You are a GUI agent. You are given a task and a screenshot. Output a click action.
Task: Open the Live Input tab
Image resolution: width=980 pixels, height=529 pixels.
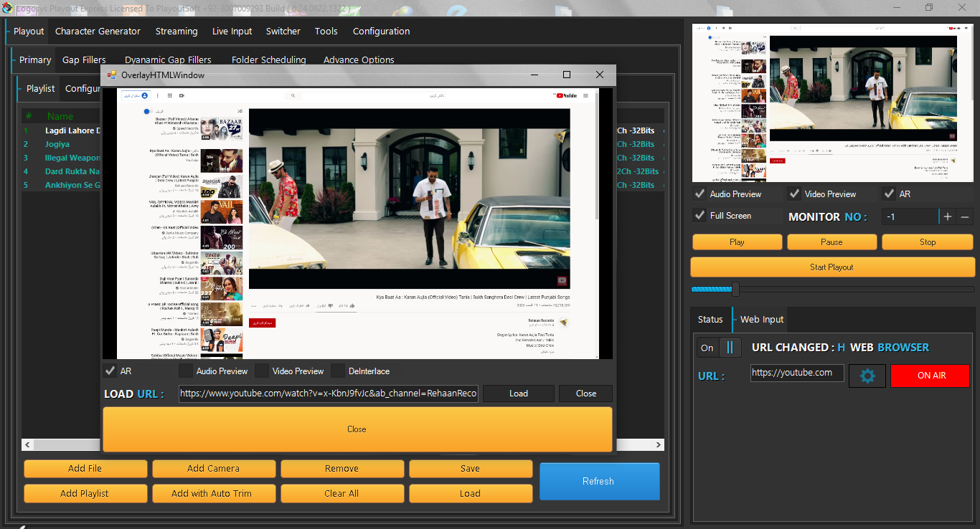click(232, 31)
